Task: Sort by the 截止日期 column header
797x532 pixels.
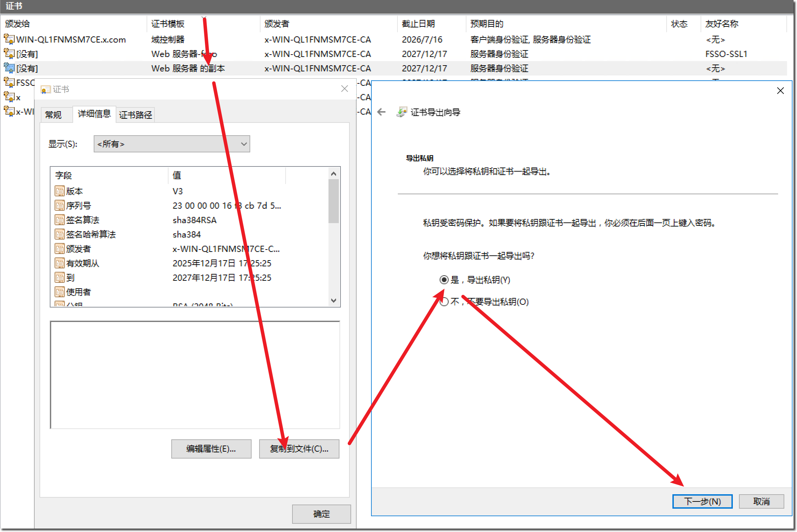Action: click(x=418, y=24)
